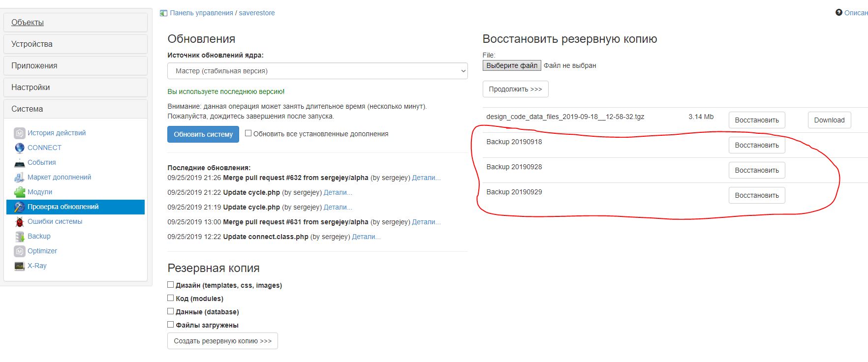Check Обновить все установленные дополнения
The width and height of the screenshot is (868, 362).
click(x=248, y=133)
